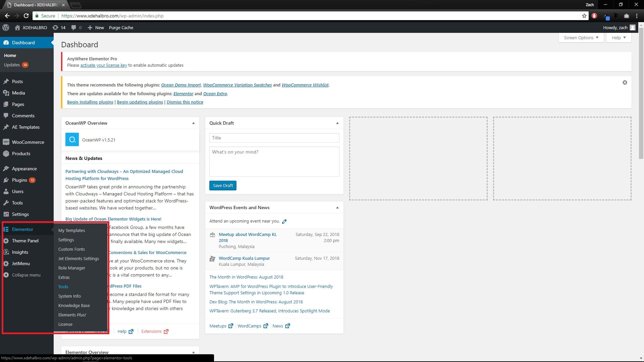Viewport: 644px width, 362px height.
Task: Open Role Manager submenu item
Action: (71, 268)
